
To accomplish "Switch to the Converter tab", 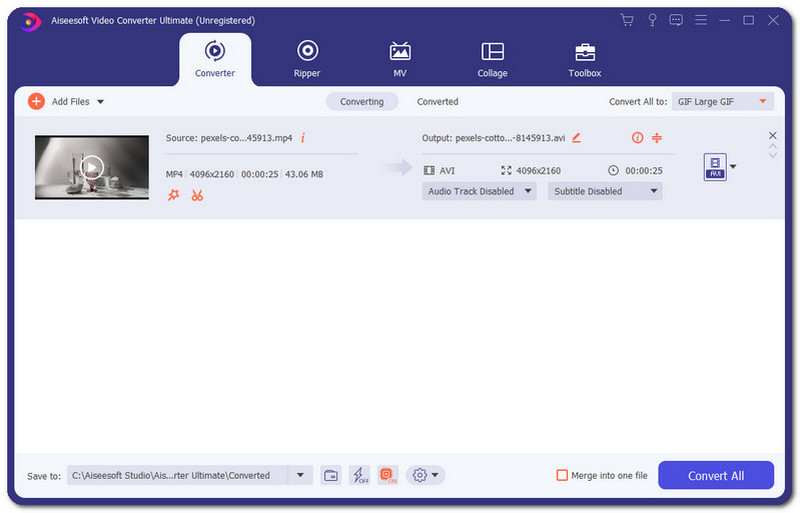I will click(215, 59).
